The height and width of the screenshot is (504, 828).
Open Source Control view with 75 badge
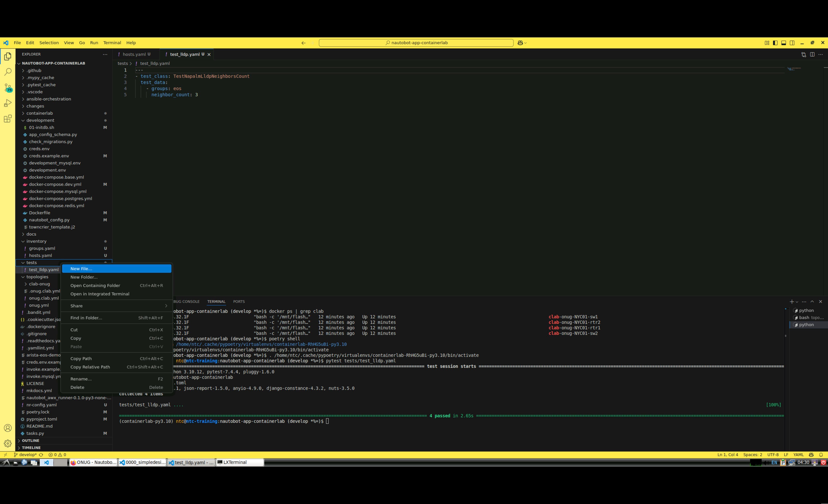click(8, 88)
